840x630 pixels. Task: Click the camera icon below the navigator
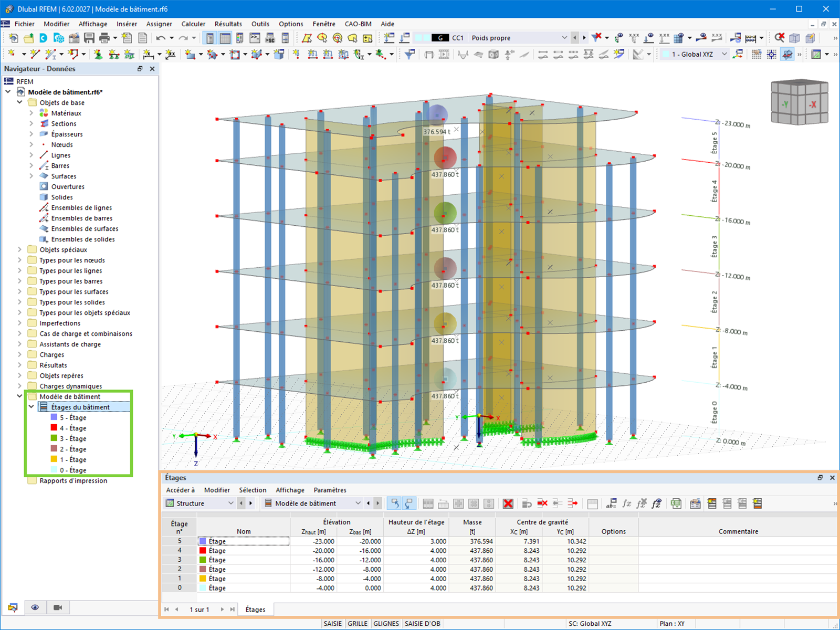pos(58,607)
